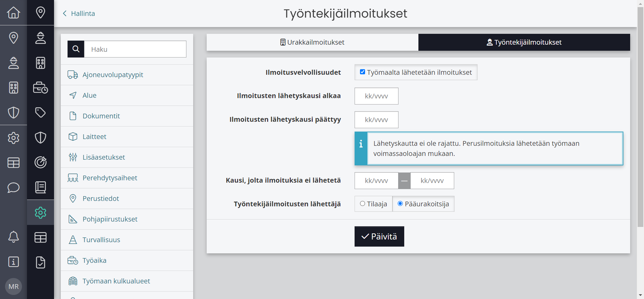Click the Ilmoitusten lähetyskausi päättyy date field

tap(377, 120)
